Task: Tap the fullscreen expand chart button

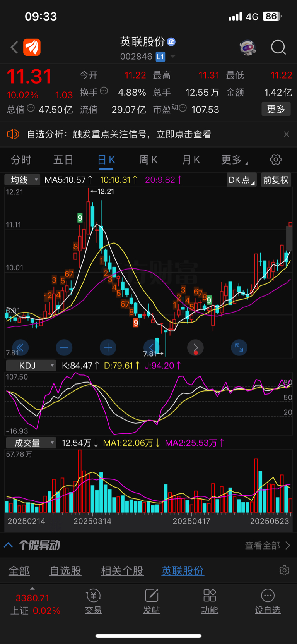Action: 239,347
